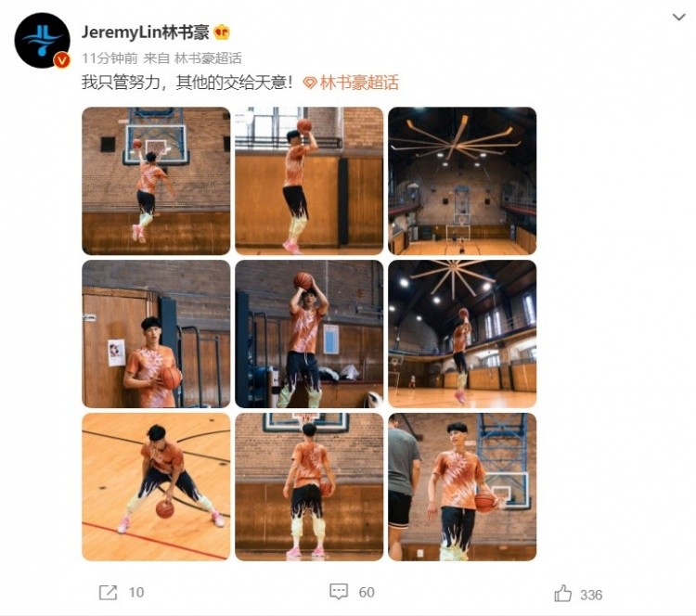This screenshot has height=616, width=696.
Task: Click the diamond super-topic icon
Action: coord(310,83)
